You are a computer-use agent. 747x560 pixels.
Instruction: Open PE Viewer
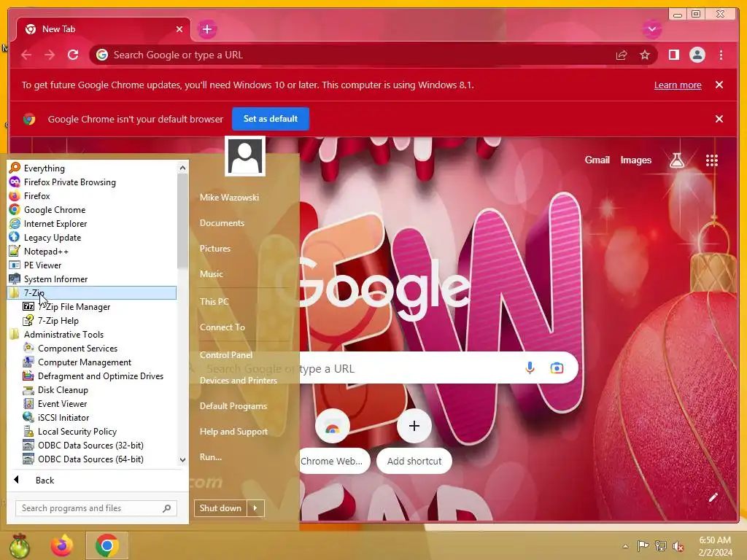click(x=92, y=265)
